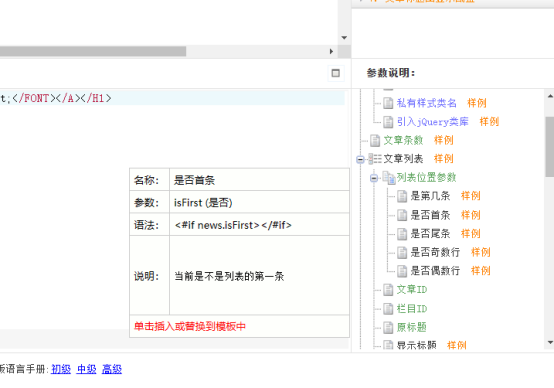This screenshot has width=554, height=388.
Task: Click the editor horizontal scrollbar right arrow
Action: click(331, 52)
